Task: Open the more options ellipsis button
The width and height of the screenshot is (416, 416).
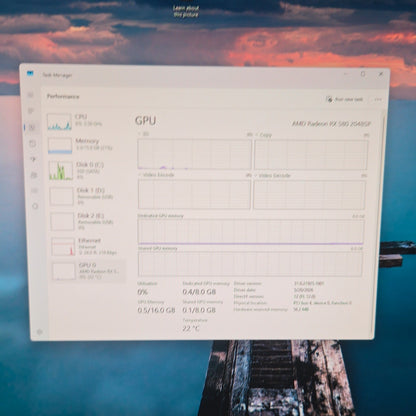Action: pyautogui.click(x=378, y=99)
